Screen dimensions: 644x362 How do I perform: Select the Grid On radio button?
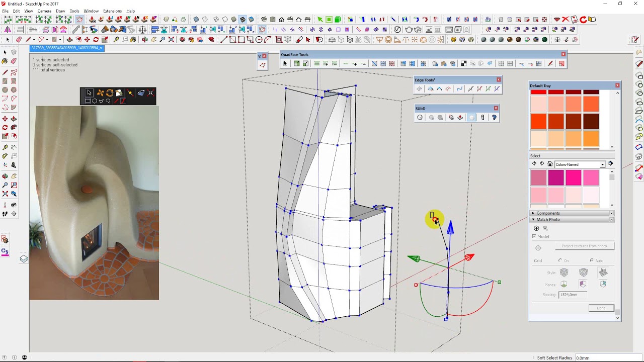click(560, 260)
